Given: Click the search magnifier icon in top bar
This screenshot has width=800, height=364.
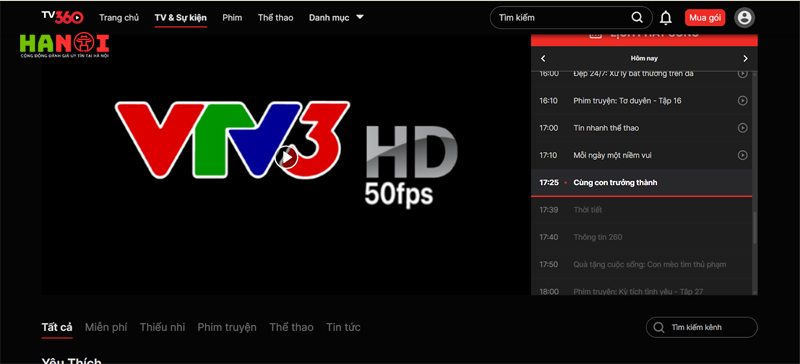Looking at the screenshot, I should 637,17.
